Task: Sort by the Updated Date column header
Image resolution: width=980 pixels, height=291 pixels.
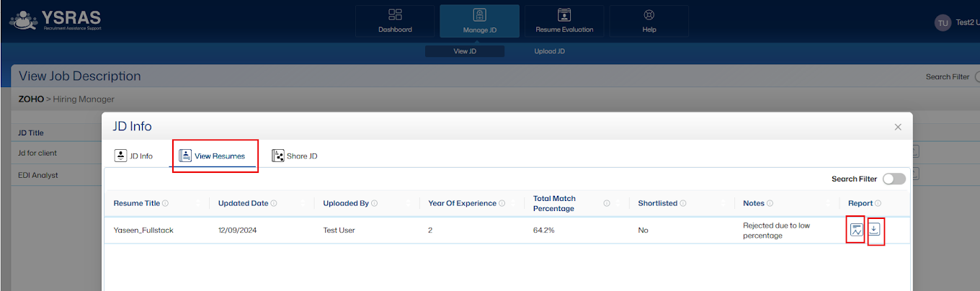Action: [243, 203]
